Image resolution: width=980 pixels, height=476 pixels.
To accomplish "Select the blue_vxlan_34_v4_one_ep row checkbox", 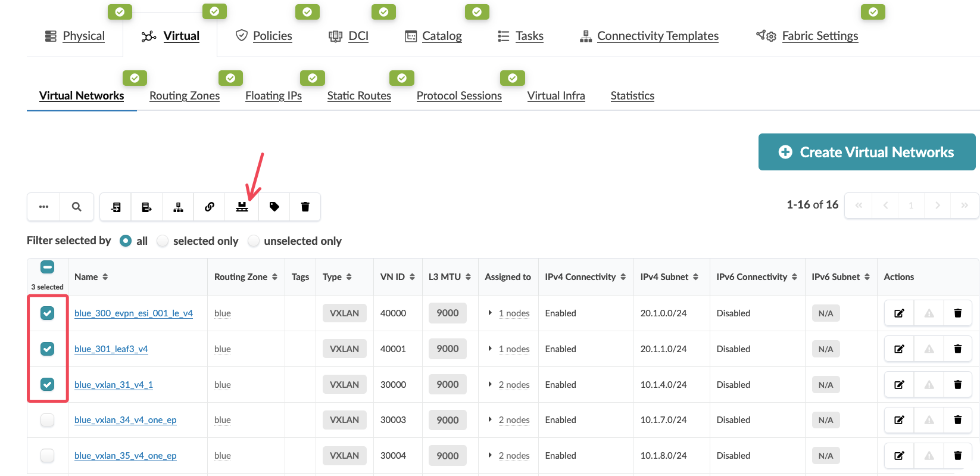I will [x=47, y=420].
